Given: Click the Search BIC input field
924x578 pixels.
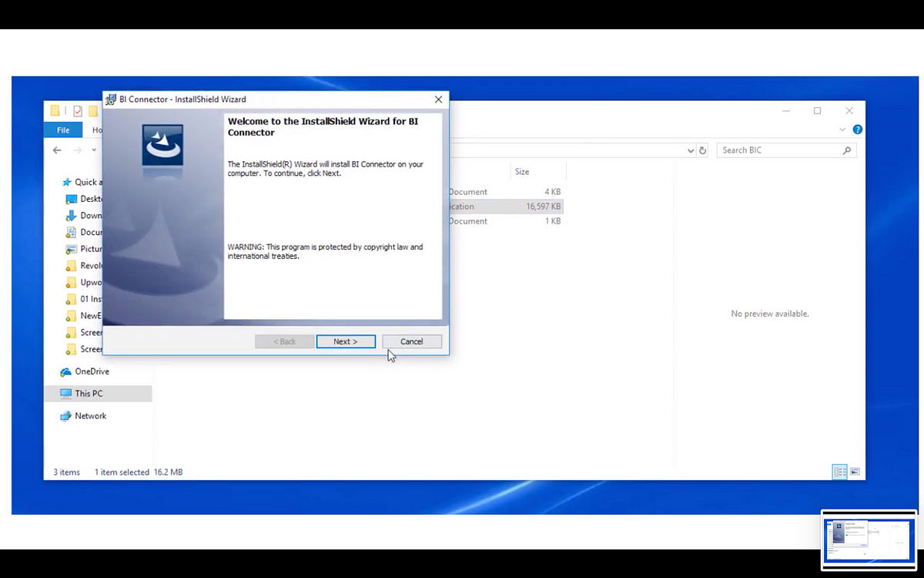Looking at the screenshot, I should tap(778, 150).
